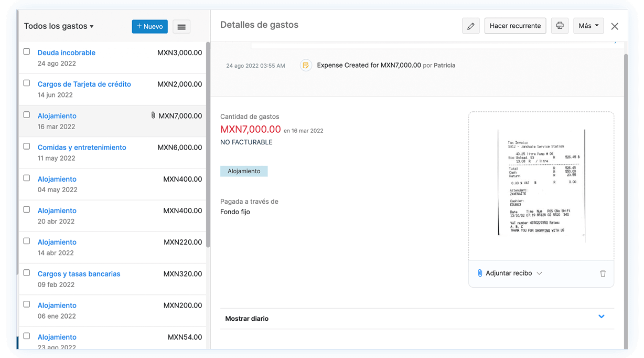Screen dimensions: 644x358
Task: Check the checkbox for Deuda incobrable
Action: click(26, 51)
